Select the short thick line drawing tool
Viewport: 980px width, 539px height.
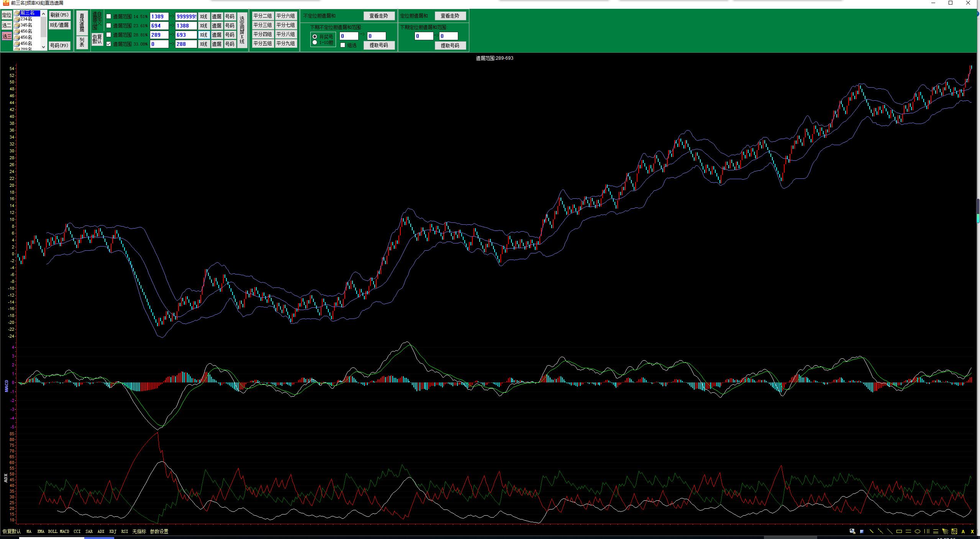(x=871, y=531)
